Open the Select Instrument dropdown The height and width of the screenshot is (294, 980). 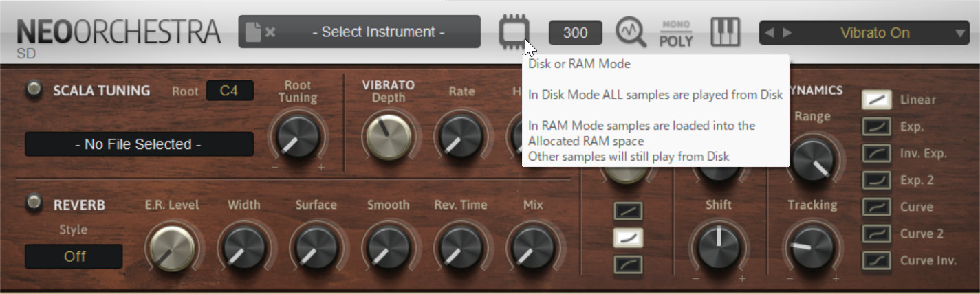(360, 32)
